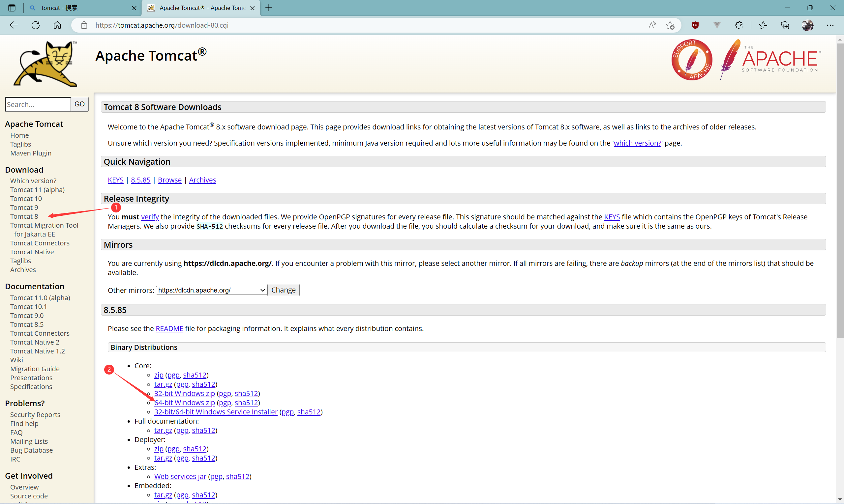Viewport: 844px width, 504px height.
Task: Expand the Other mirrors dropdown
Action: 211,290
